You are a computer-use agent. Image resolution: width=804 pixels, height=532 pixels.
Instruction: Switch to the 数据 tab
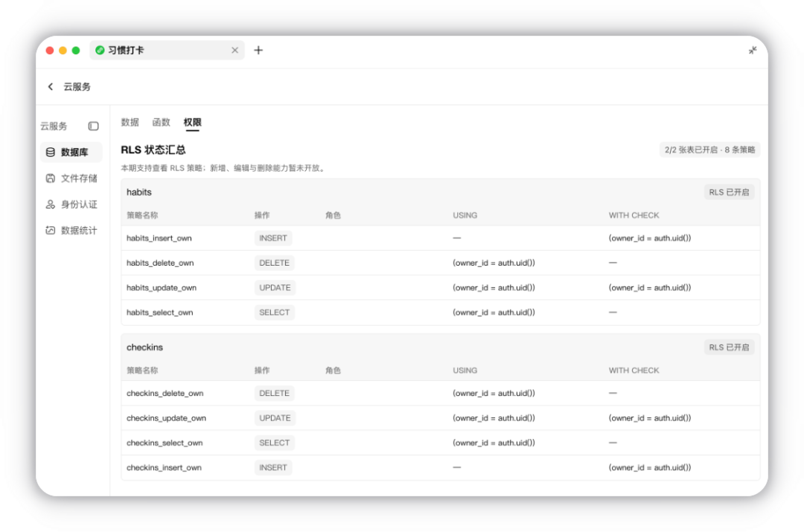point(130,122)
